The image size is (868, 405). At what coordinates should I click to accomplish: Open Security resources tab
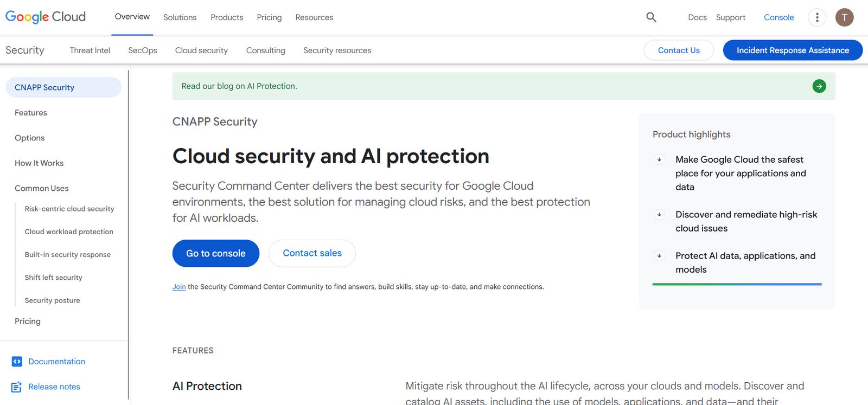[x=337, y=50]
